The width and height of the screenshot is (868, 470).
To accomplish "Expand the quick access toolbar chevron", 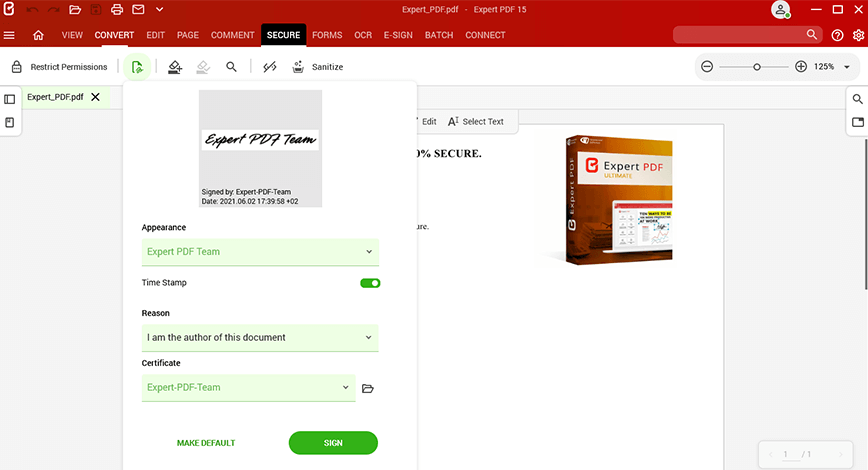I will pos(159,9).
